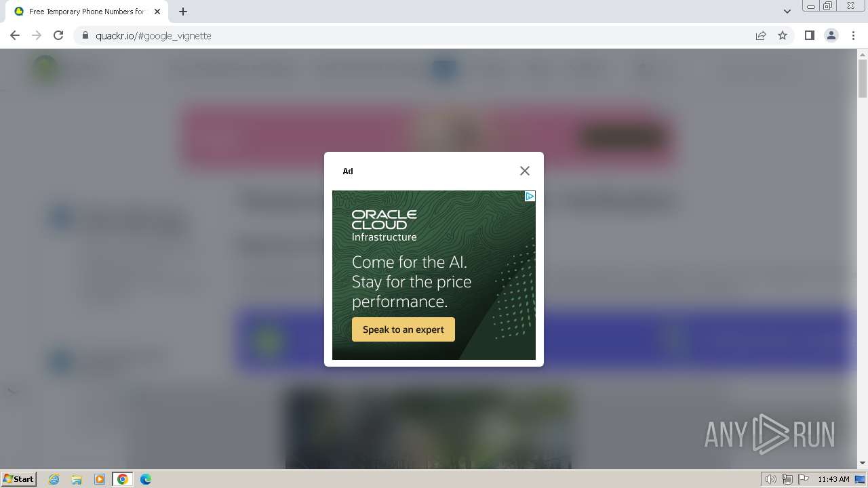Open the tab search dropdown arrow
This screenshot has width=868, height=488.
pyautogui.click(x=787, y=12)
